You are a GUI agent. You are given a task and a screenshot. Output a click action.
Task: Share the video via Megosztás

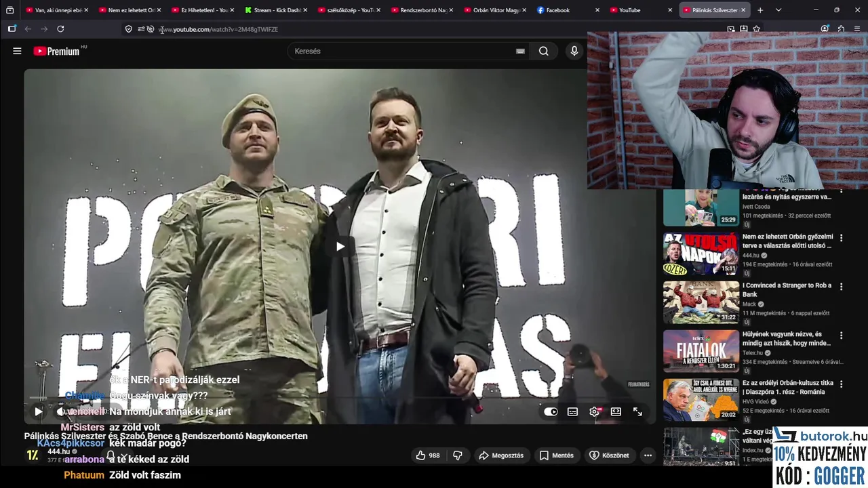[501, 455]
